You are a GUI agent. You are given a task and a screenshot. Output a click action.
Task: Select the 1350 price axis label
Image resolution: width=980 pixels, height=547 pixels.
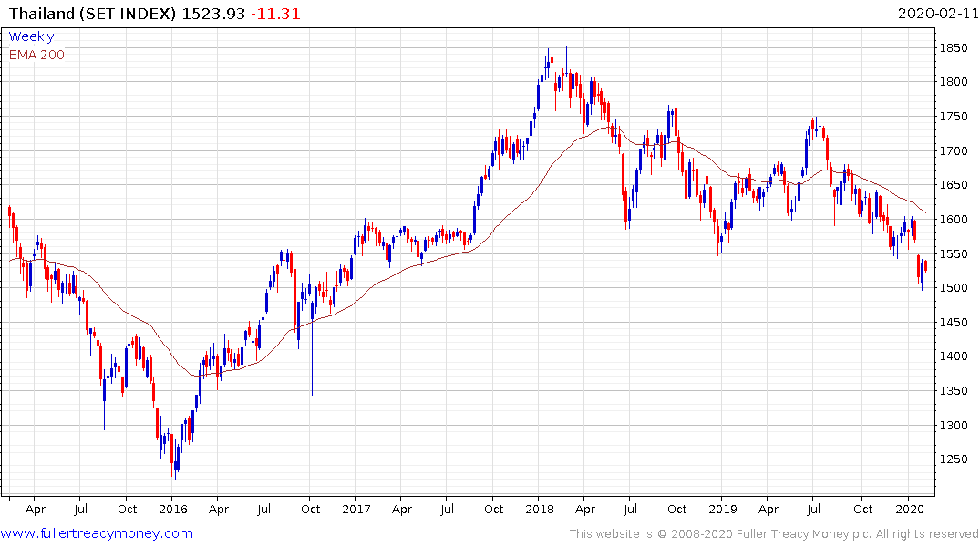click(x=954, y=391)
